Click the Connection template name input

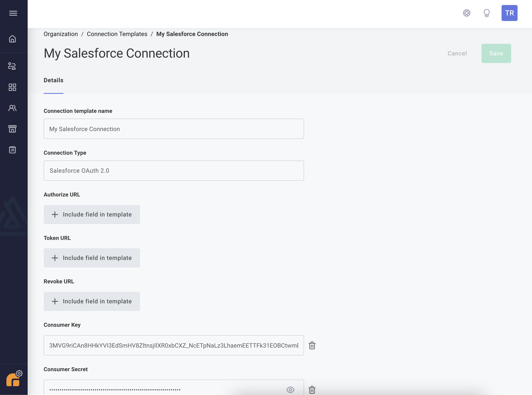174,129
